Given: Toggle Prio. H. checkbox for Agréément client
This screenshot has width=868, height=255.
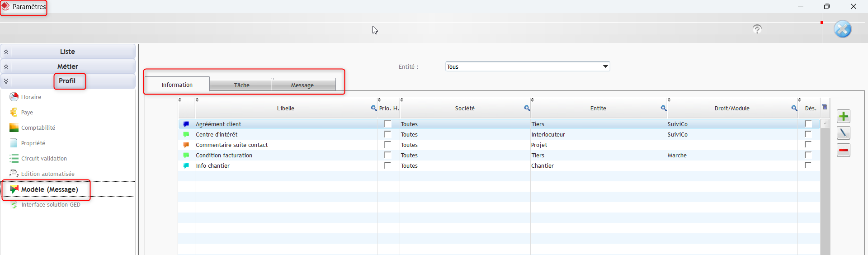Looking at the screenshot, I should pyautogui.click(x=387, y=124).
